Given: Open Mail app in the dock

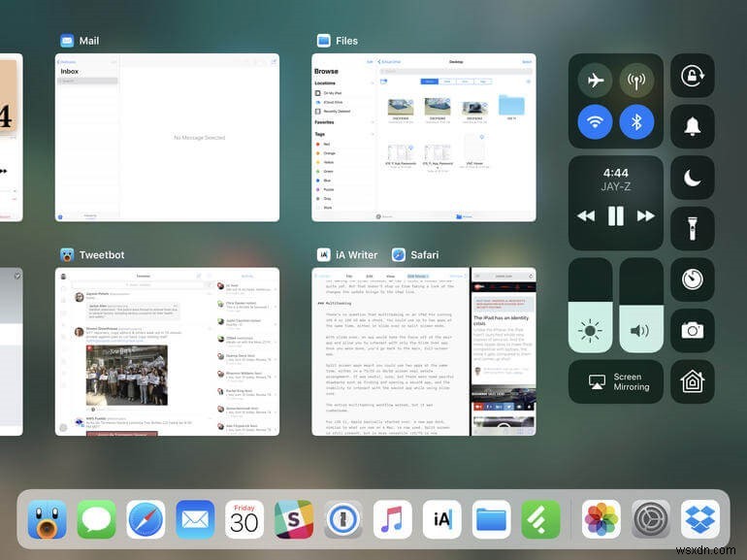Looking at the screenshot, I should point(195,519).
